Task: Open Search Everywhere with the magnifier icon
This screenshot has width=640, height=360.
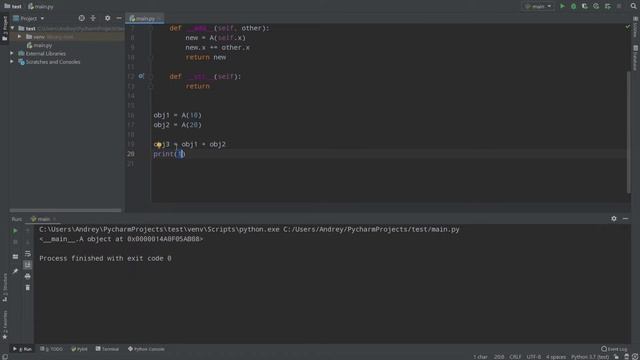Action: [x=633, y=6]
